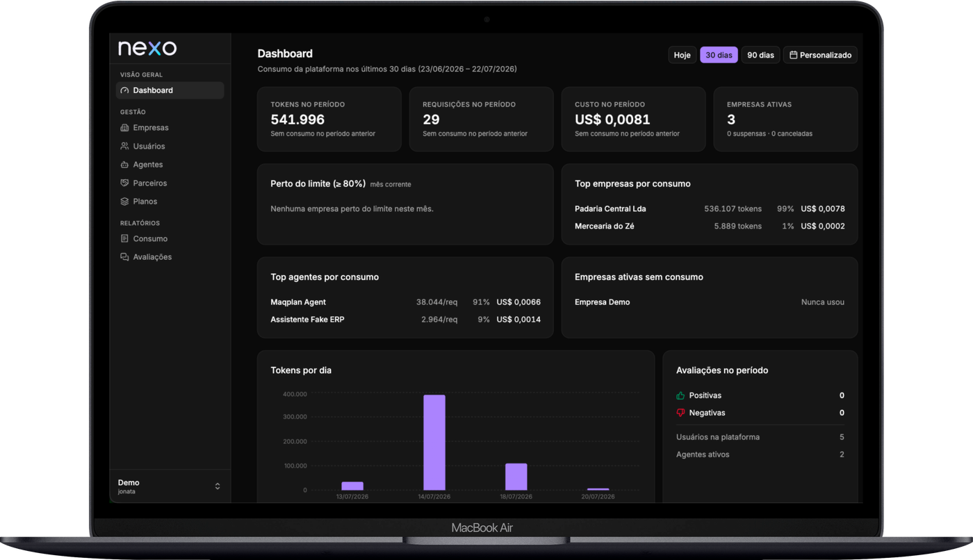The height and width of the screenshot is (560, 973).
Task: Click the 5.889 tokens value
Action: coord(737,226)
